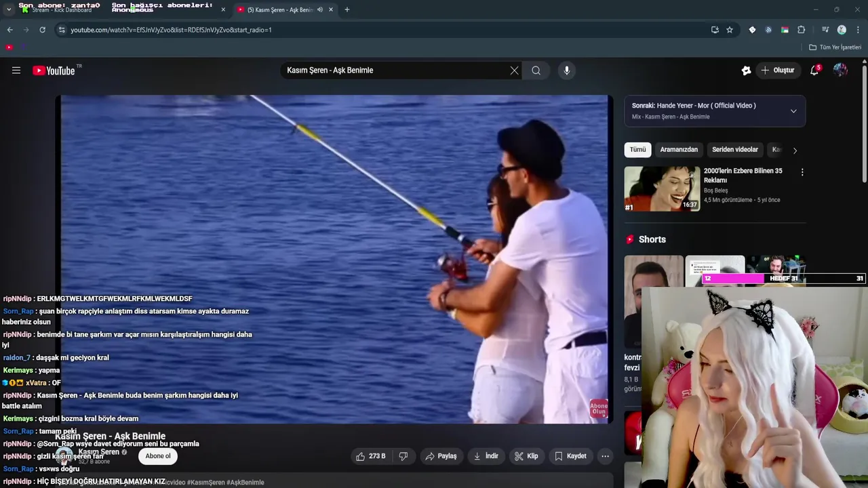Click inside the YouTube search field
The height and width of the screenshot is (488, 868).
click(x=397, y=70)
